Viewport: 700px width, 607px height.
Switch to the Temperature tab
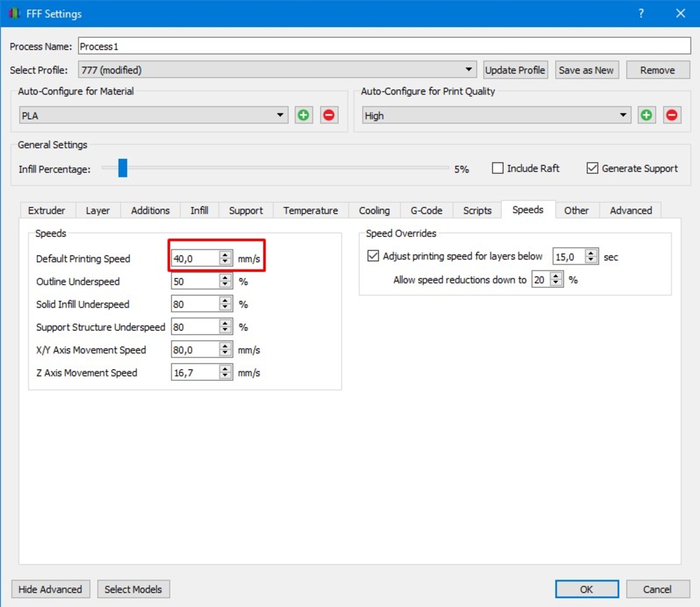(310, 210)
